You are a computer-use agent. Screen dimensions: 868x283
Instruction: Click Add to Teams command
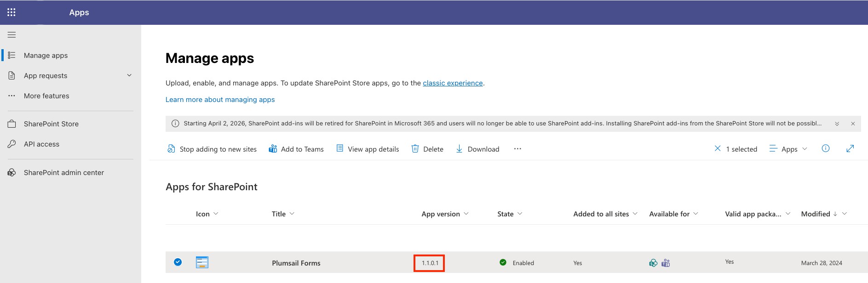point(296,149)
